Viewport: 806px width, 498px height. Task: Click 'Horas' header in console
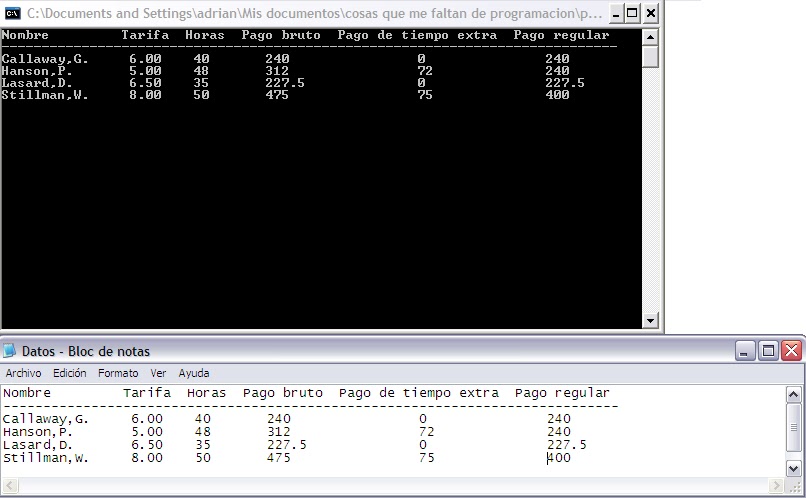(205, 35)
